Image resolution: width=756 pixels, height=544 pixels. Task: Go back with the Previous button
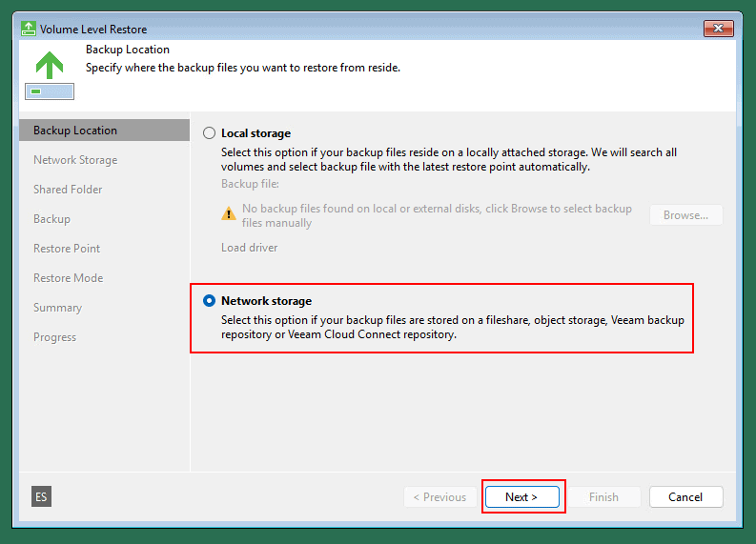point(439,496)
